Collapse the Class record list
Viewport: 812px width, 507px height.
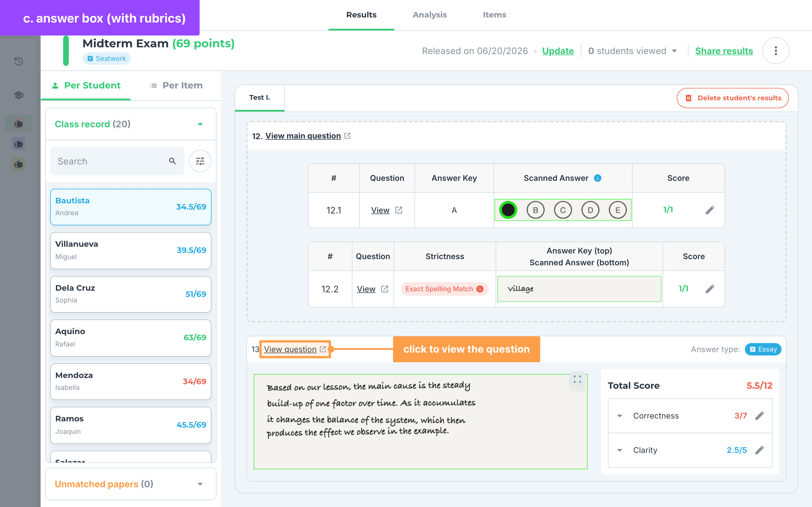200,124
